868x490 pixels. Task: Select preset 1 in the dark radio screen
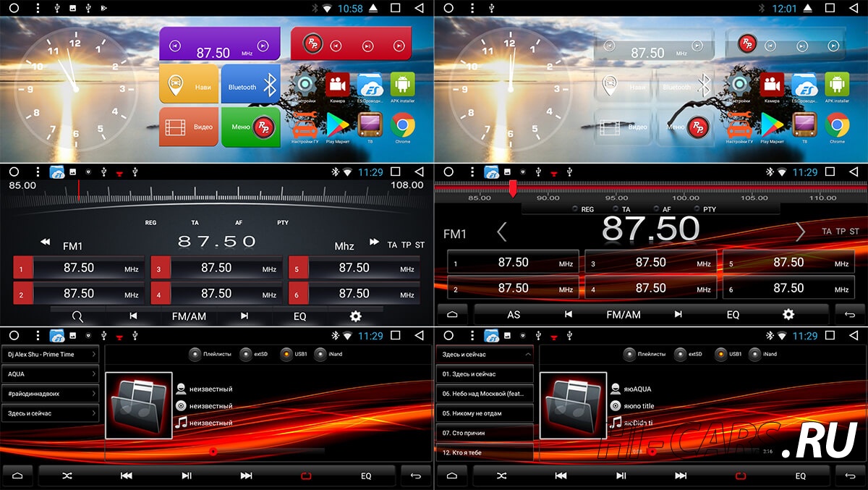[x=79, y=268]
